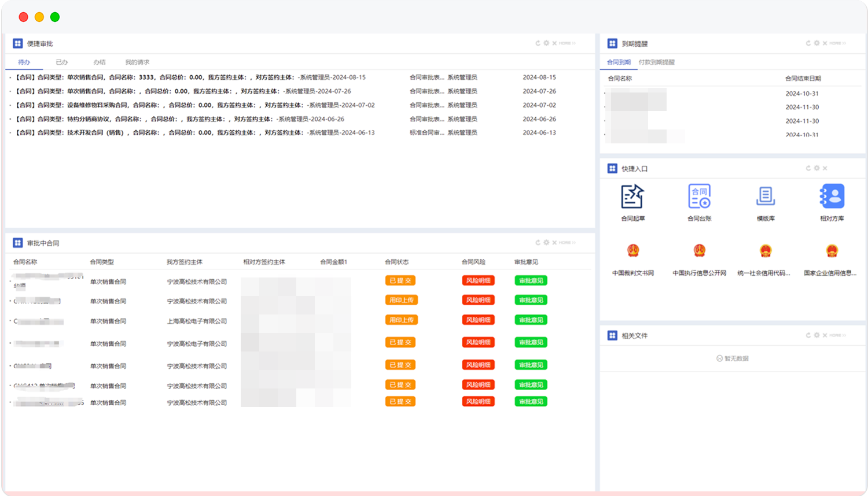
Task: Open settings gear of 快捷入口 panel
Action: tap(816, 168)
